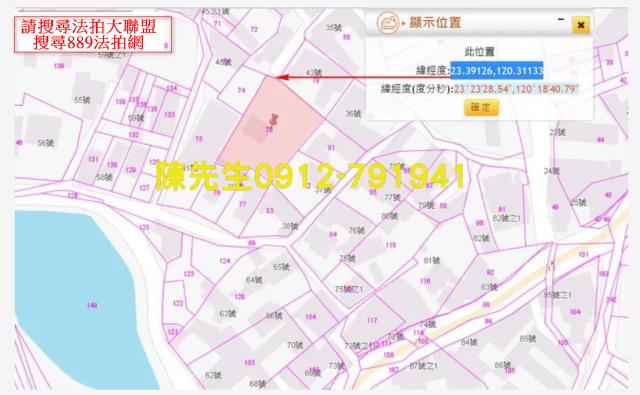Minimize the 顯示位置 dialog
The height and width of the screenshot is (395, 640).
(x=561, y=19)
